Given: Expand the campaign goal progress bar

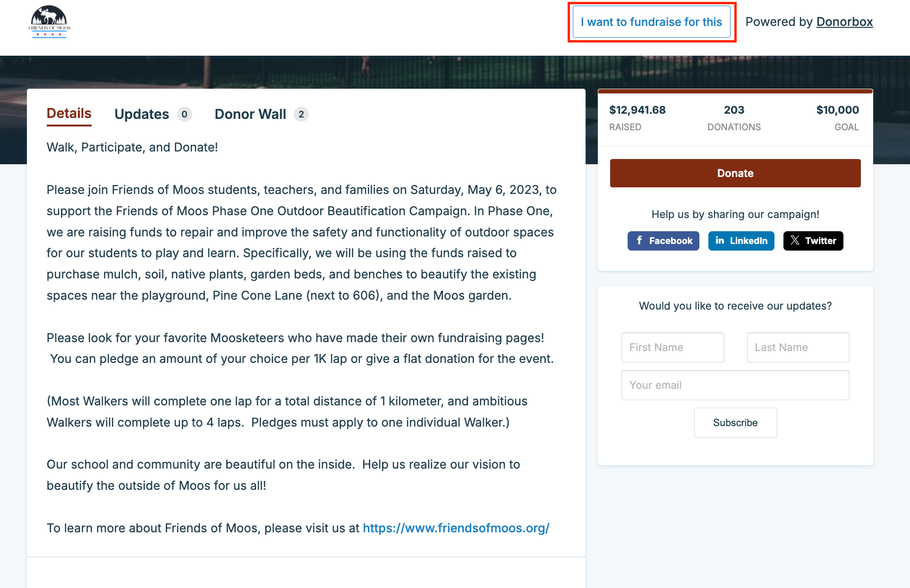Looking at the screenshot, I should pos(736,93).
